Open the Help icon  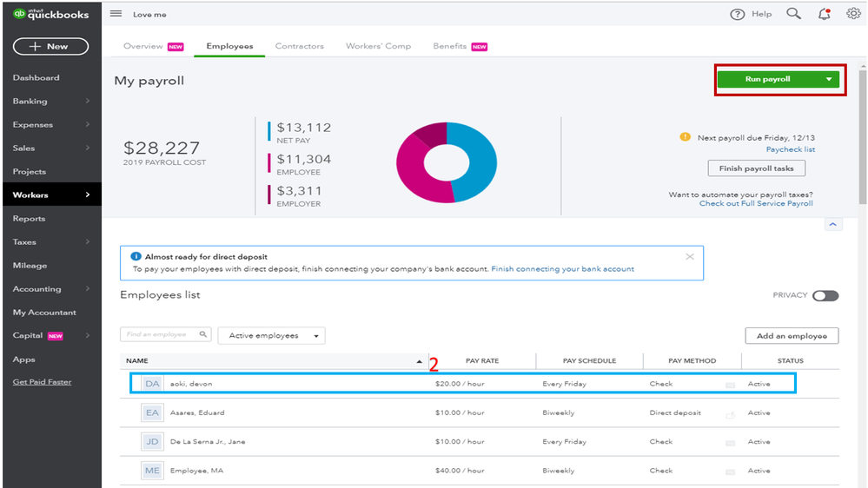click(738, 14)
